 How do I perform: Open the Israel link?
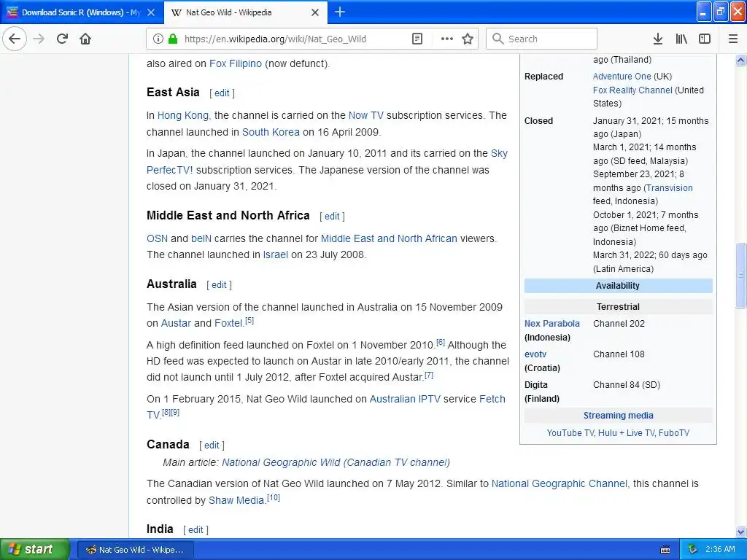point(275,254)
